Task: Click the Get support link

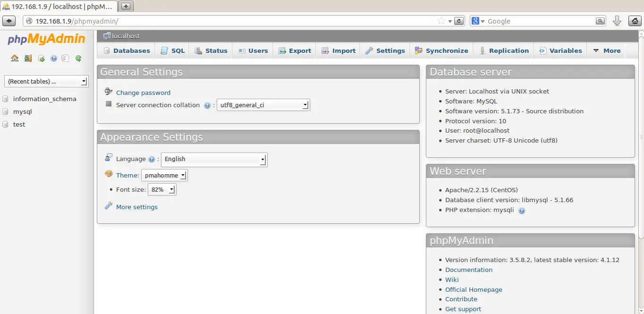Action: pyautogui.click(x=463, y=309)
